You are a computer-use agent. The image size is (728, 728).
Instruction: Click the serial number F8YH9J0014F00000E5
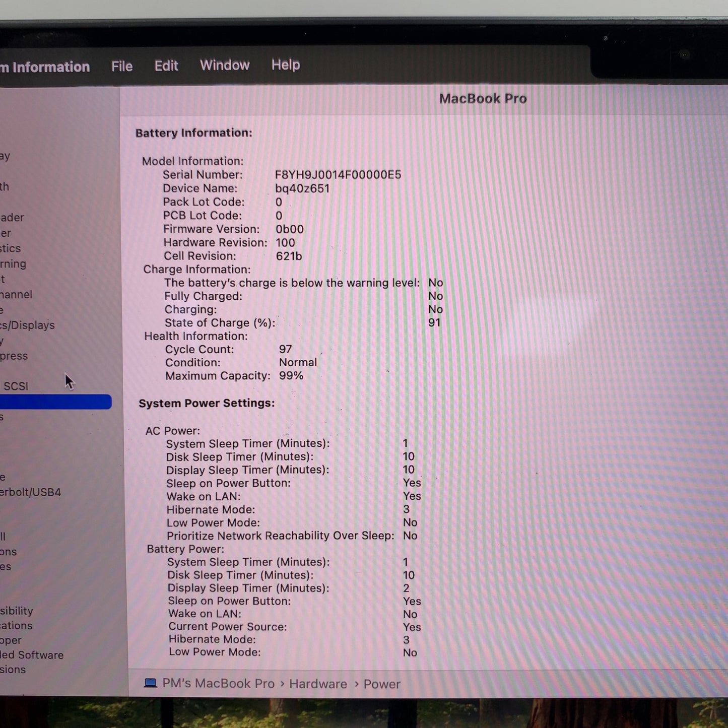click(x=338, y=175)
